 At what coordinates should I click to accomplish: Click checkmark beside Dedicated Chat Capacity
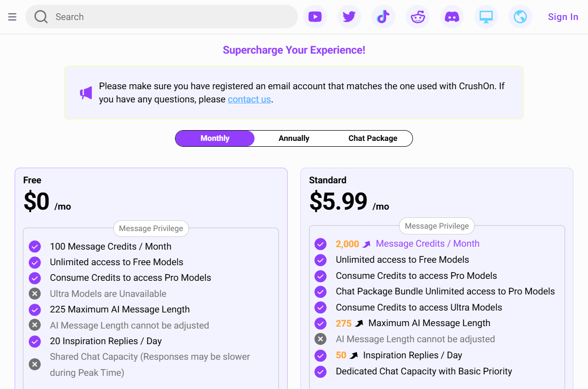click(320, 371)
